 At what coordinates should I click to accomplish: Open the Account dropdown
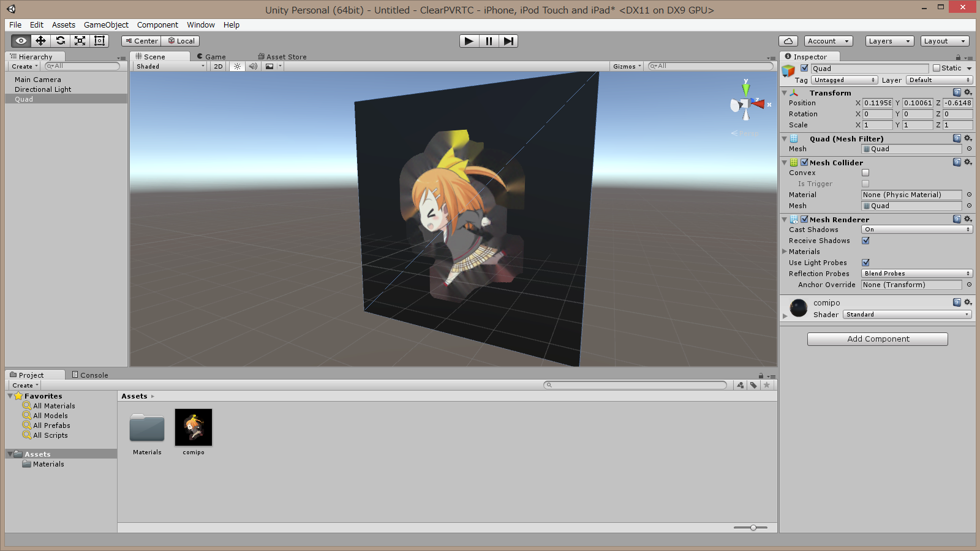click(828, 41)
